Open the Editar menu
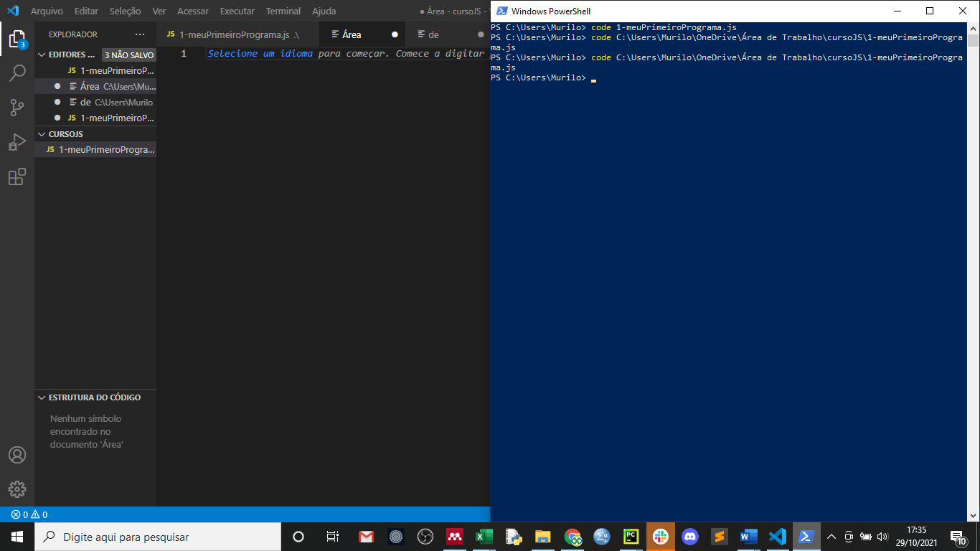The image size is (980, 551). pos(86,11)
